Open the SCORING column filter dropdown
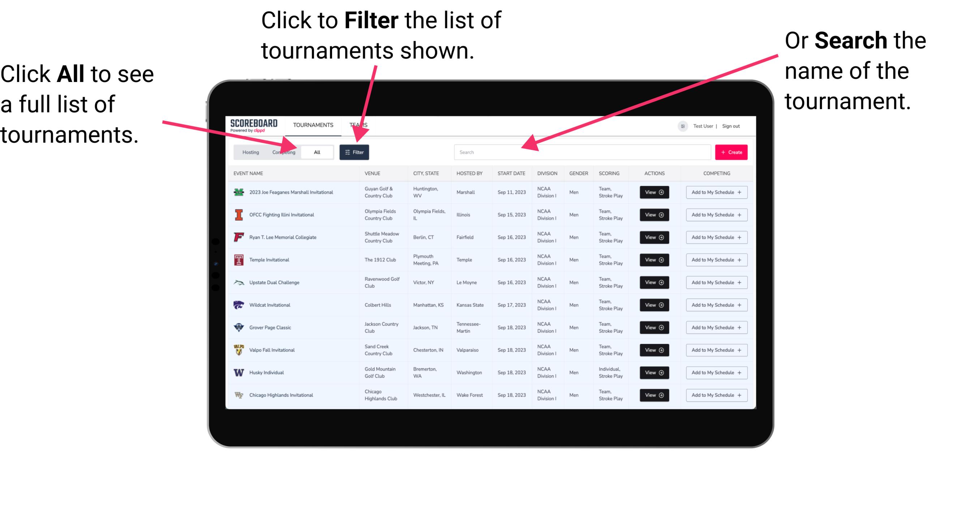The image size is (980, 527). tap(608, 173)
